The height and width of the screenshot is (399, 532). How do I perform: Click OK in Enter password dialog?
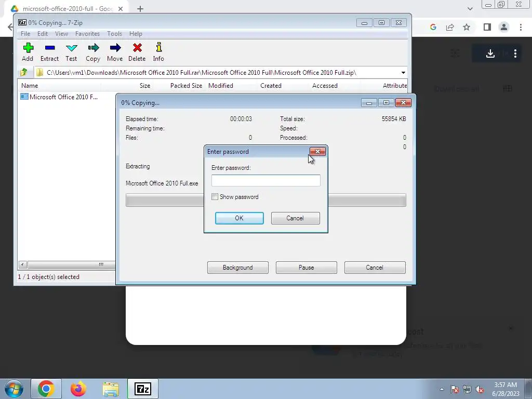[x=239, y=218]
